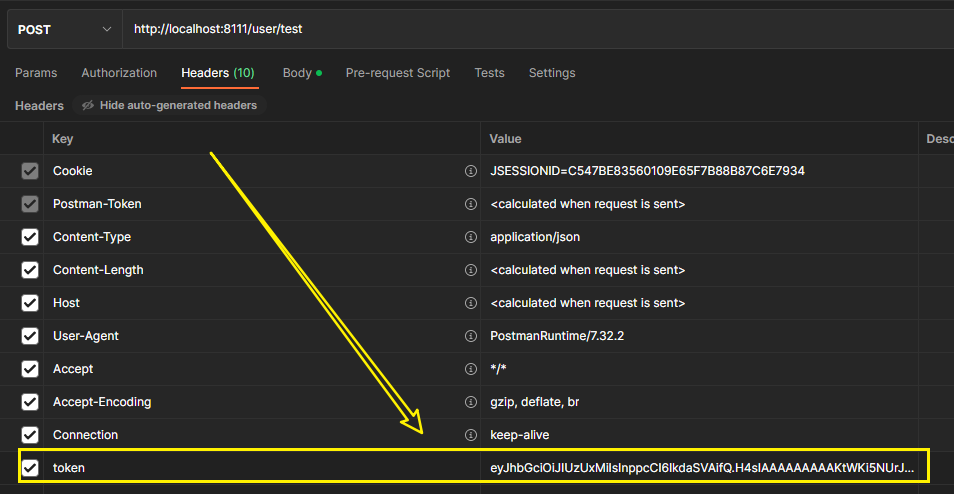Screen dimensions: 954x494
Task: Click info icon beside Postman-Token header
Action: 470,204
